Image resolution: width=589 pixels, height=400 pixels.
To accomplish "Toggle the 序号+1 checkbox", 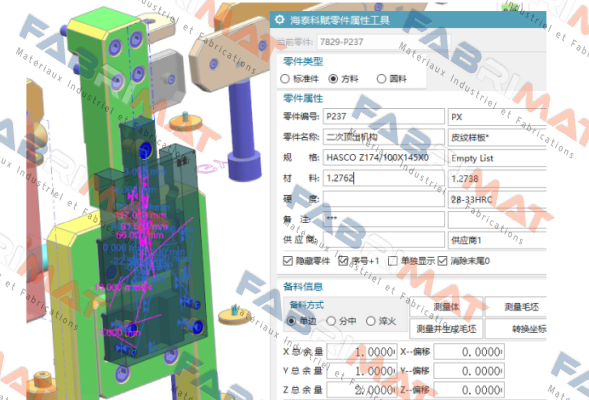I will pos(343,261).
